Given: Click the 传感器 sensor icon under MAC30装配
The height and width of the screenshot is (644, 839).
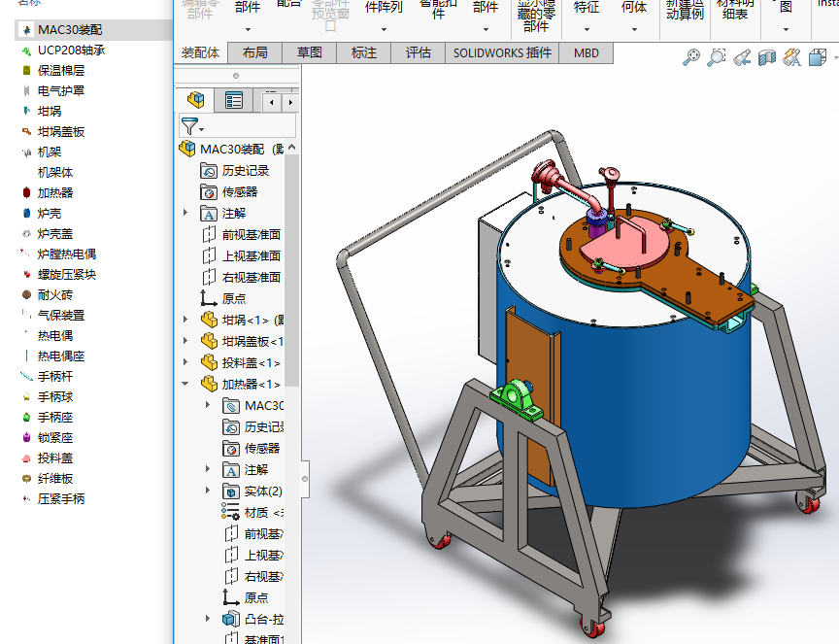Looking at the screenshot, I should (209, 191).
